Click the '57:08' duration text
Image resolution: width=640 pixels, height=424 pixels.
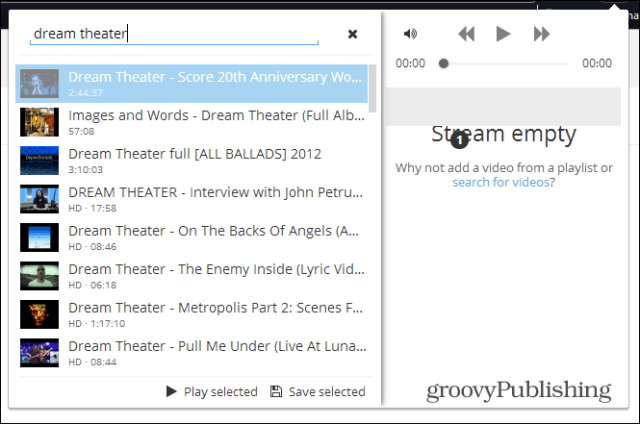(x=81, y=131)
